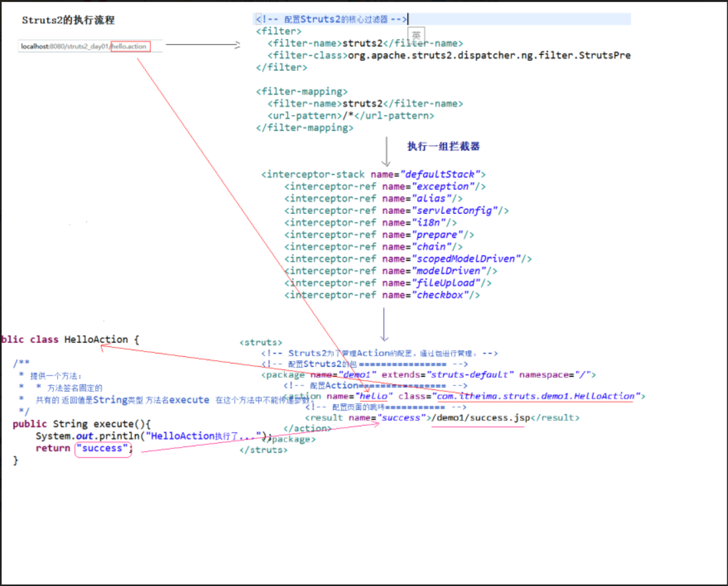Click the localhost URL address field
Image resolution: width=728 pixels, height=586 pixels.
pyautogui.click(x=90, y=46)
